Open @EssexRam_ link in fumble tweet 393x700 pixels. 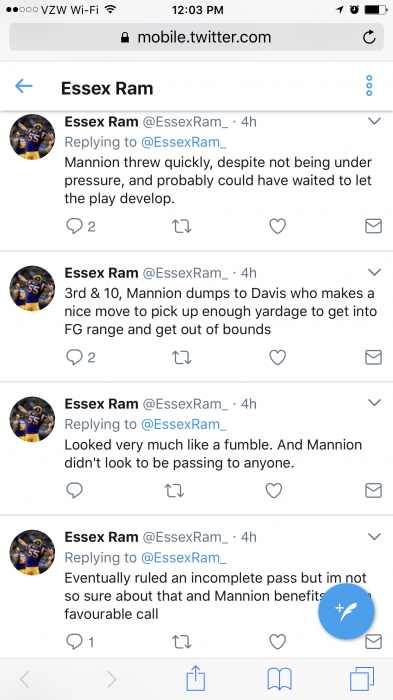tap(184, 424)
